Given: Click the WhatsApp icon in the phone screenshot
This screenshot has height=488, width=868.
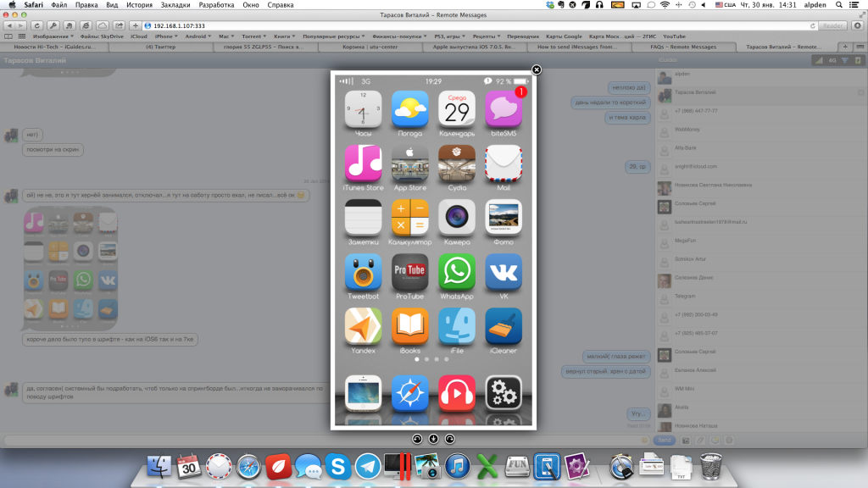Looking at the screenshot, I should coord(456,273).
